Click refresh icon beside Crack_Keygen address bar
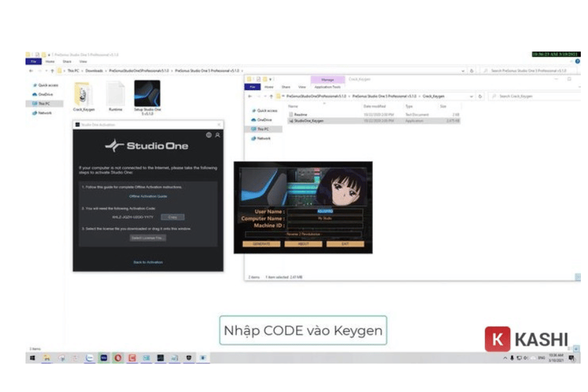Screen dimensions: 588x392 point(480,96)
